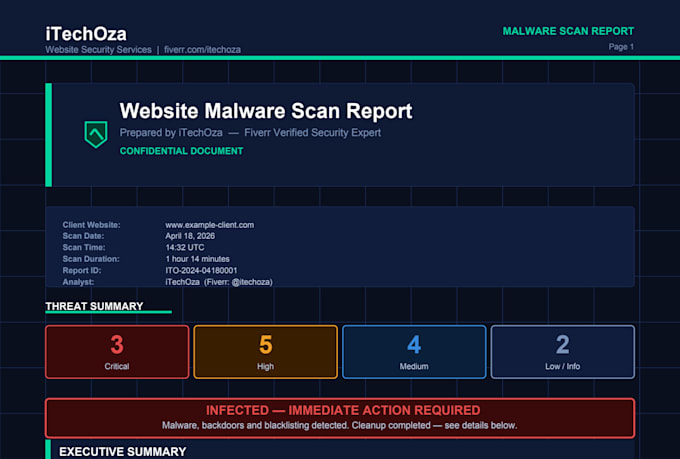
Task: Click the Scan Time label
Action: 84,247
